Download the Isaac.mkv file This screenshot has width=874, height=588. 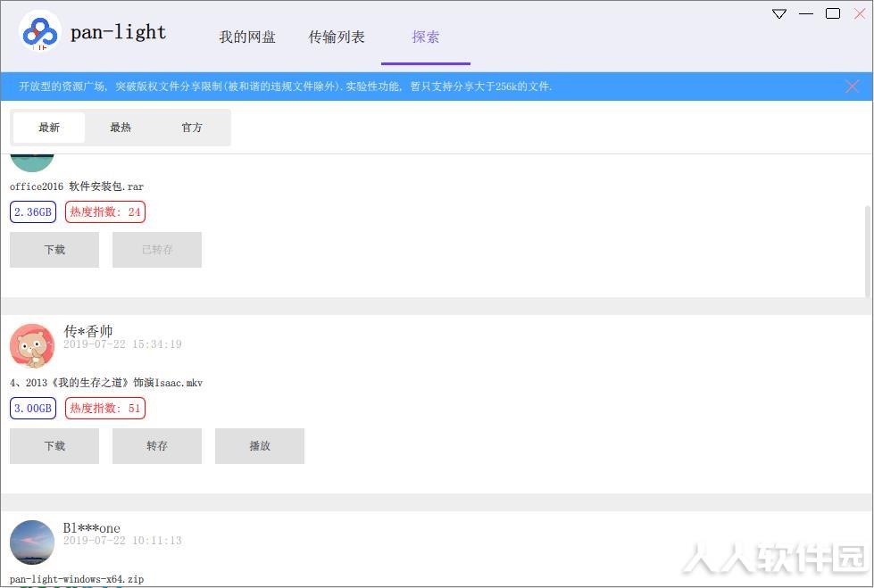54,446
